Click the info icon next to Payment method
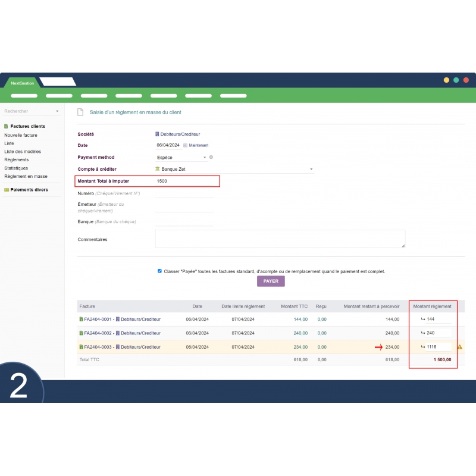Screen dimensions: 476x476 point(211,157)
